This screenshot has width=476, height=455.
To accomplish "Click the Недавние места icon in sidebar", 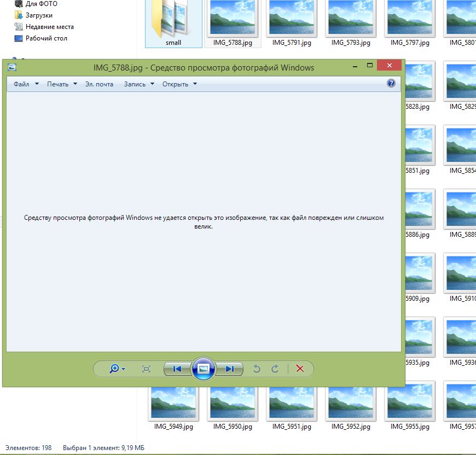I will (19, 27).
